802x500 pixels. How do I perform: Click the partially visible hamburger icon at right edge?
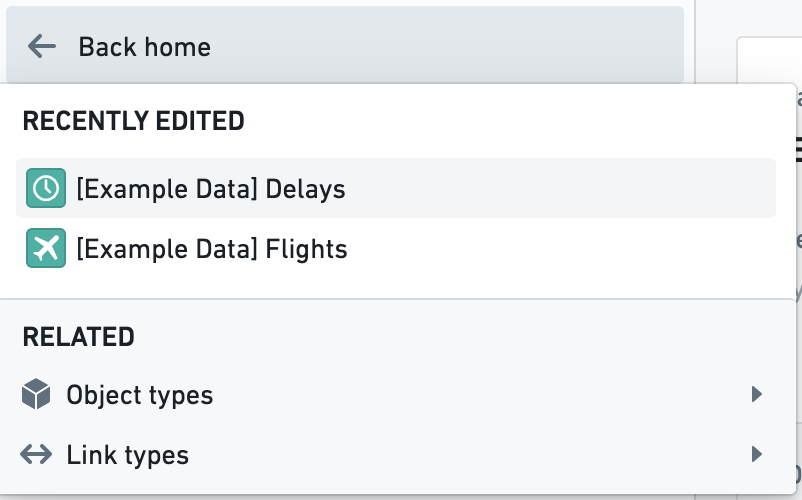tap(798, 149)
